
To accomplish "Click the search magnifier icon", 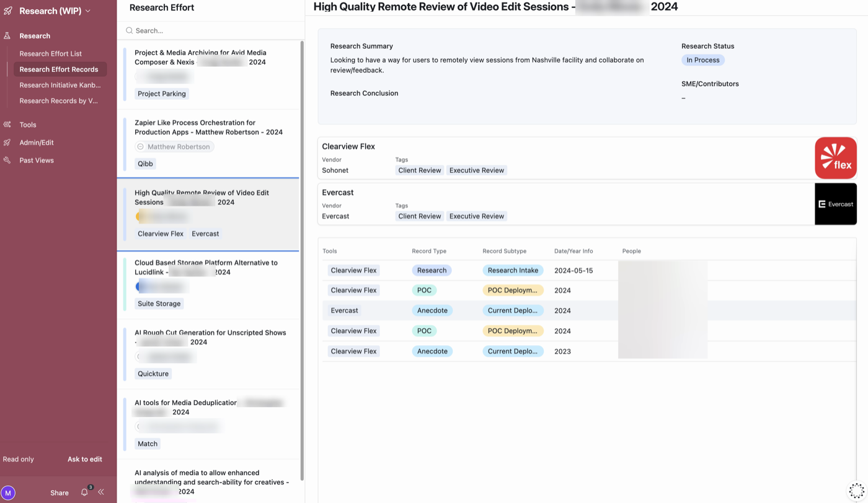I will pos(130,30).
